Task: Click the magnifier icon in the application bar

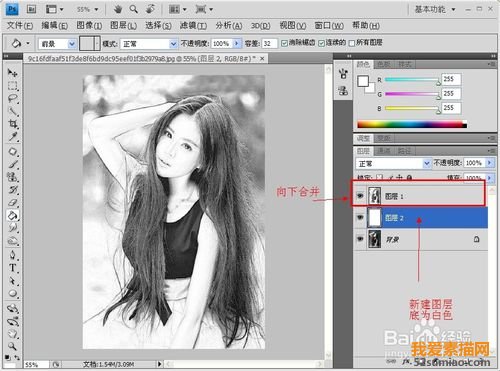Action: [134, 9]
